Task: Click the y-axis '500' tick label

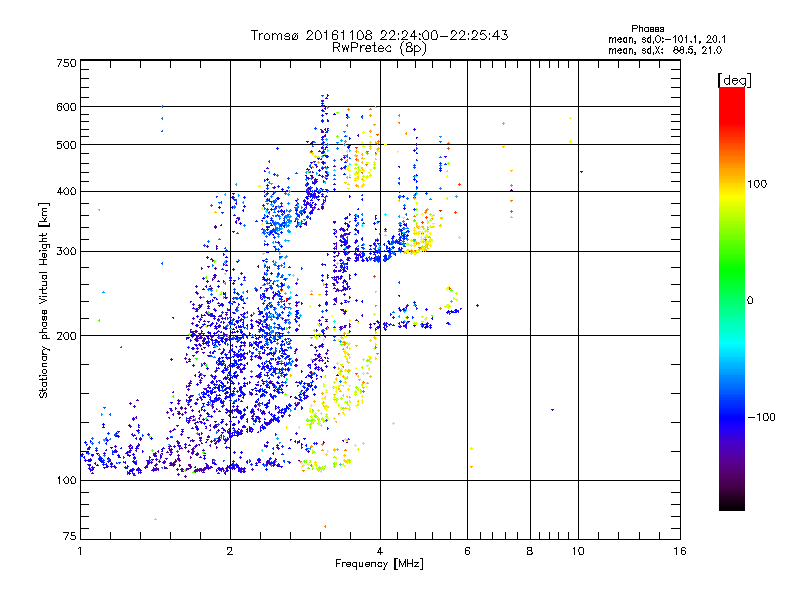Action: coord(67,145)
